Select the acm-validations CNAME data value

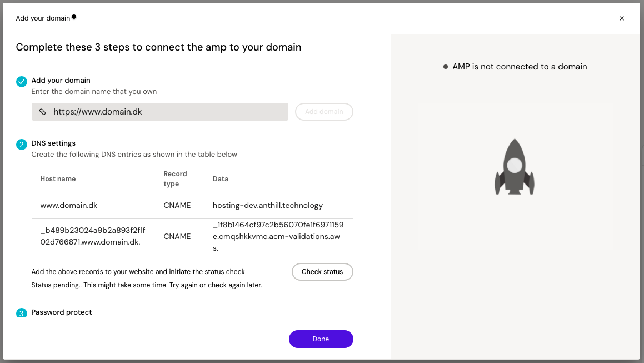(278, 236)
